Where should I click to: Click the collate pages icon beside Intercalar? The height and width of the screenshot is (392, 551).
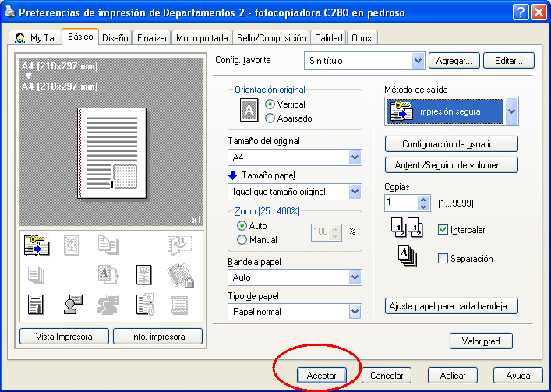pyautogui.click(x=407, y=228)
